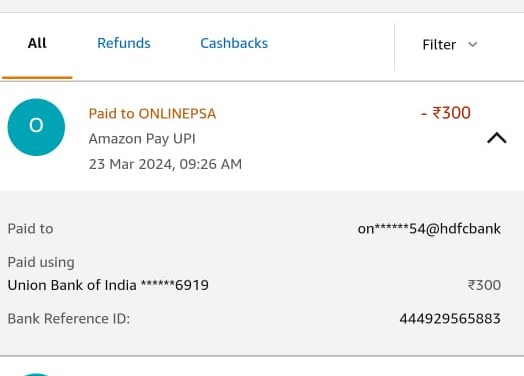The width and height of the screenshot is (524, 376).
Task: Select the on******54@hdfcbank UPI address
Action: [429, 229]
